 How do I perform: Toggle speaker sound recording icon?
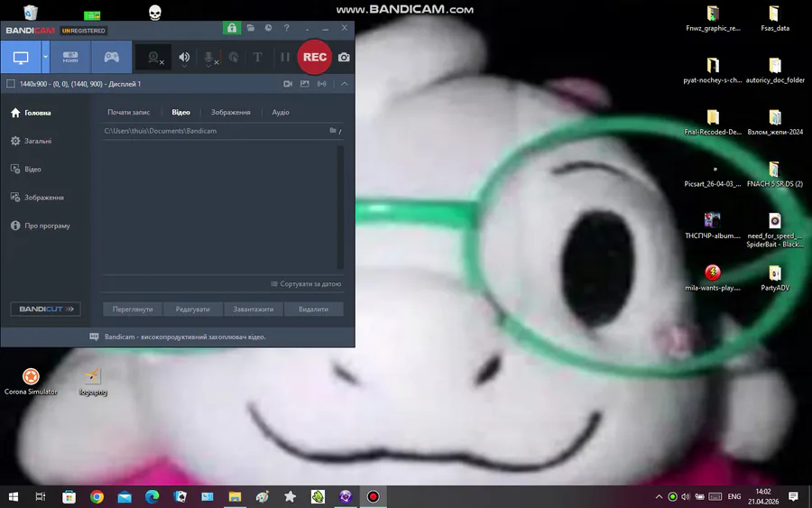[x=184, y=58]
